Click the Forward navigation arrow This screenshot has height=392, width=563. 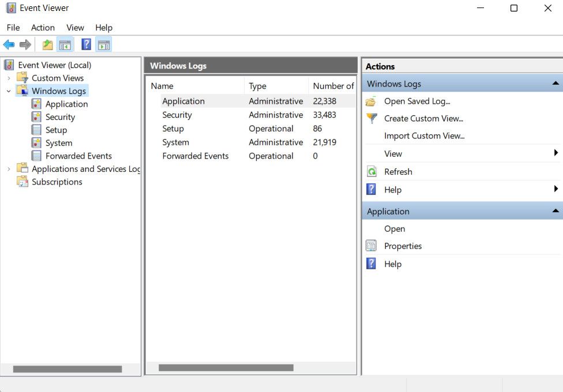(x=25, y=44)
